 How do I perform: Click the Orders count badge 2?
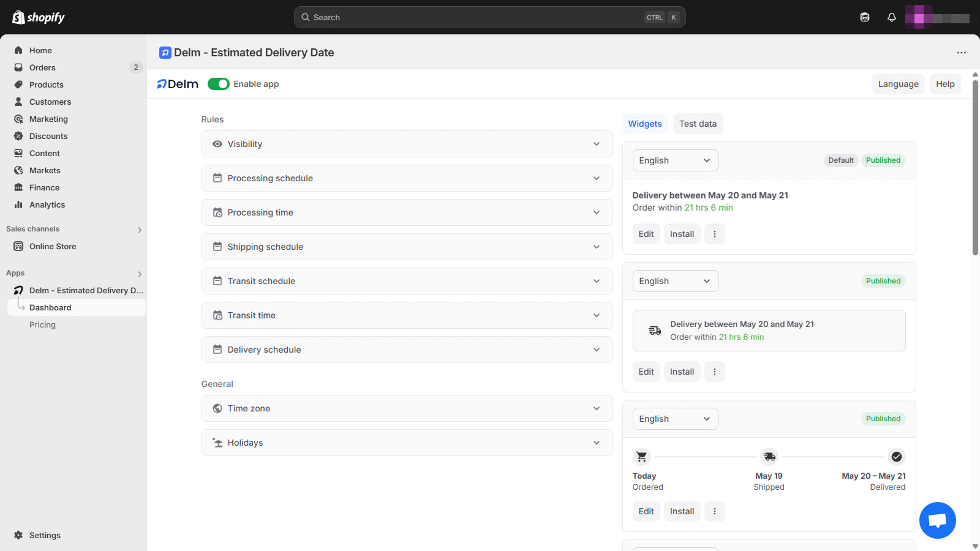pyautogui.click(x=136, y=67)
